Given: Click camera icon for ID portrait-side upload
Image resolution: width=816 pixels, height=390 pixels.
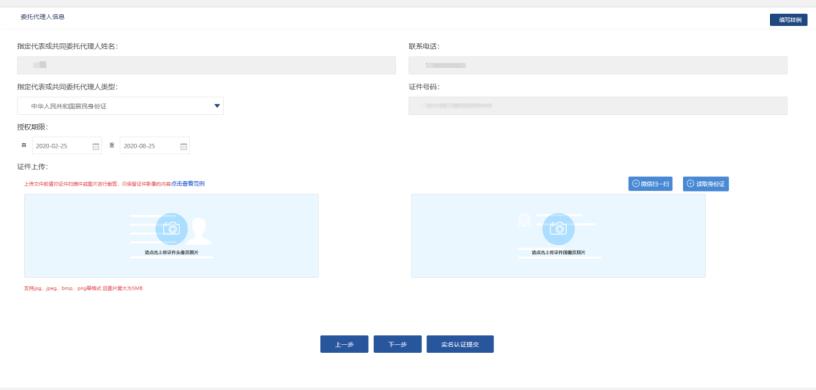Looking at the screenshot, I should coord(171,229).
